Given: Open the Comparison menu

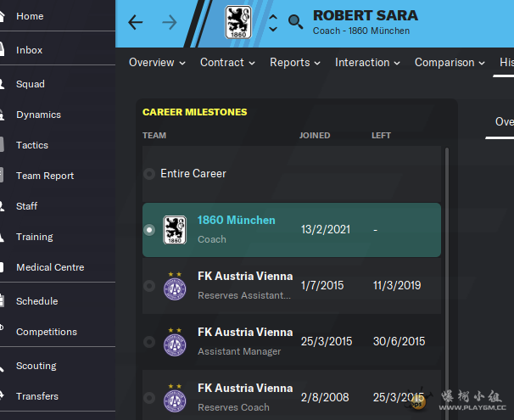Looking at the screenshot, I should (450, 63).
